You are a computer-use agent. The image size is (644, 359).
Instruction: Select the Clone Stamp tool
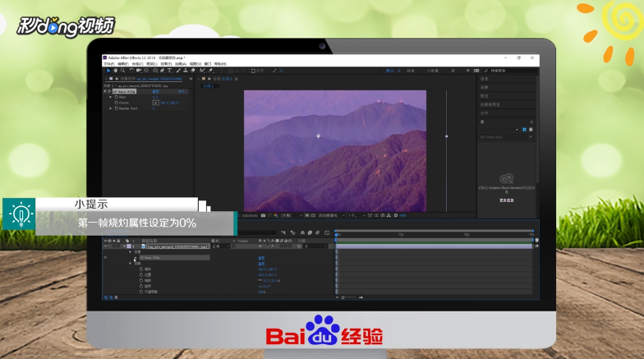186,71
